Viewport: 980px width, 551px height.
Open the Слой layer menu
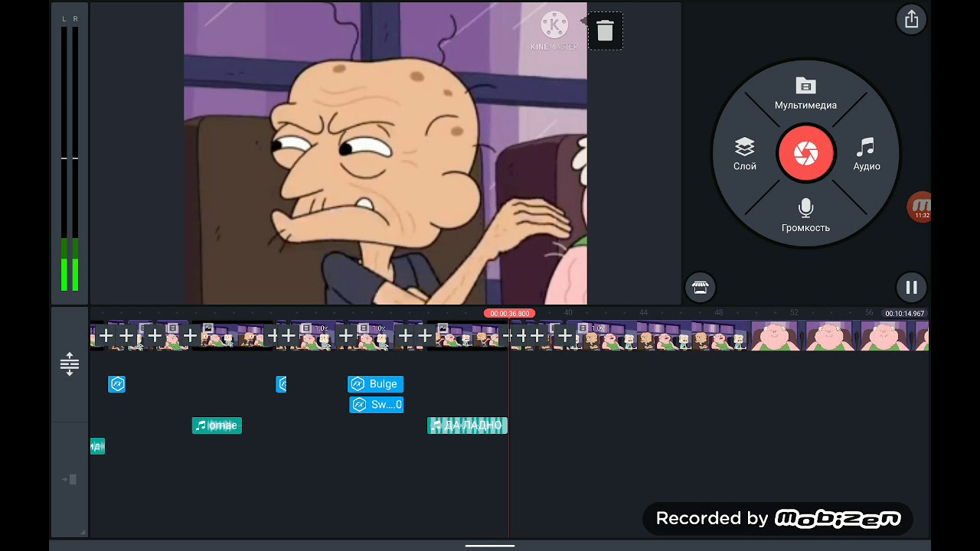[x=745, y=154]
